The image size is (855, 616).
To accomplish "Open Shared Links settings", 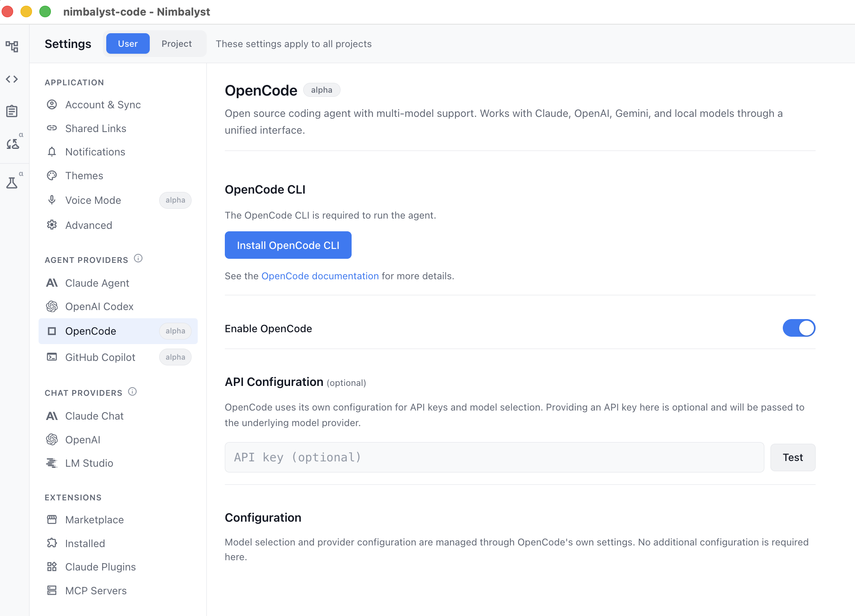I will [x=118, y=128].
